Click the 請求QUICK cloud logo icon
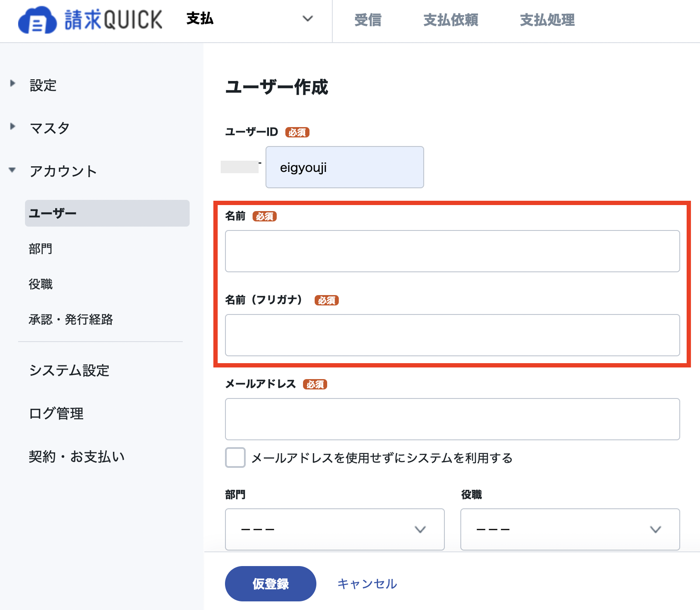This screenshot has height=610, width=700. pyautogui.click(x=37, y=20)
